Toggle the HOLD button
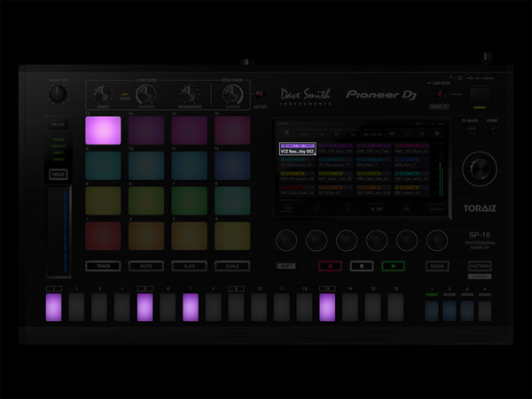Screen dimensions: 532x399 click(58, 175)
